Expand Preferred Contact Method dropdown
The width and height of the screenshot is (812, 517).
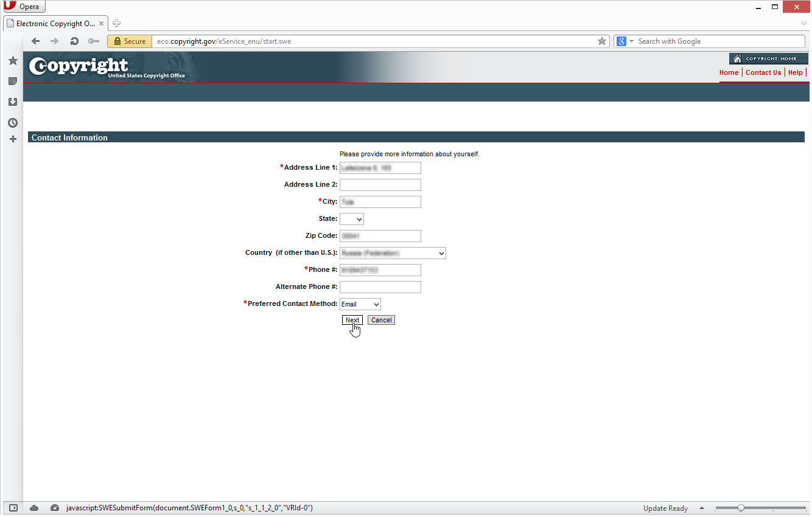tap(360, 304)
